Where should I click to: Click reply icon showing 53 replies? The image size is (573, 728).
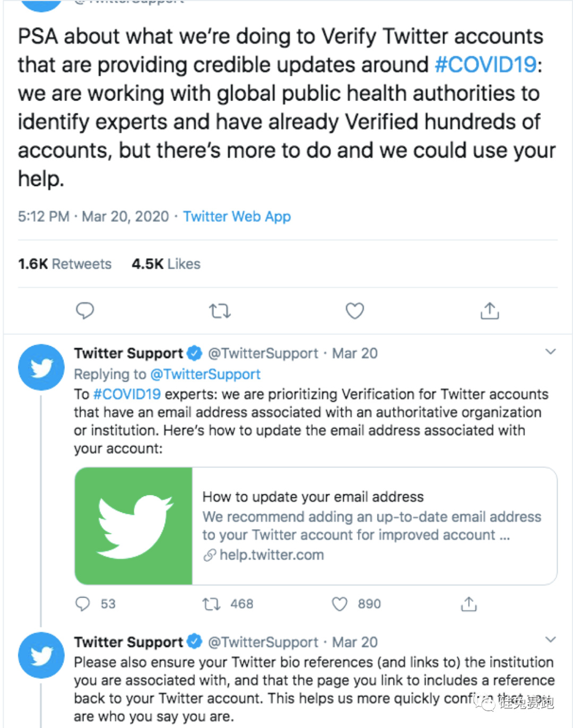[x=83, y=604]
